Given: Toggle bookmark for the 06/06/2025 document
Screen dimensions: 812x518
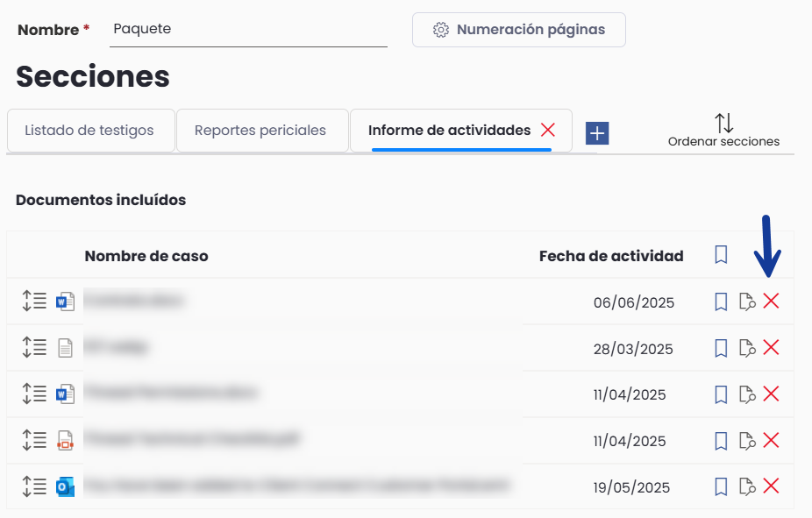Looking at the screenshot, I should [721, 302].
